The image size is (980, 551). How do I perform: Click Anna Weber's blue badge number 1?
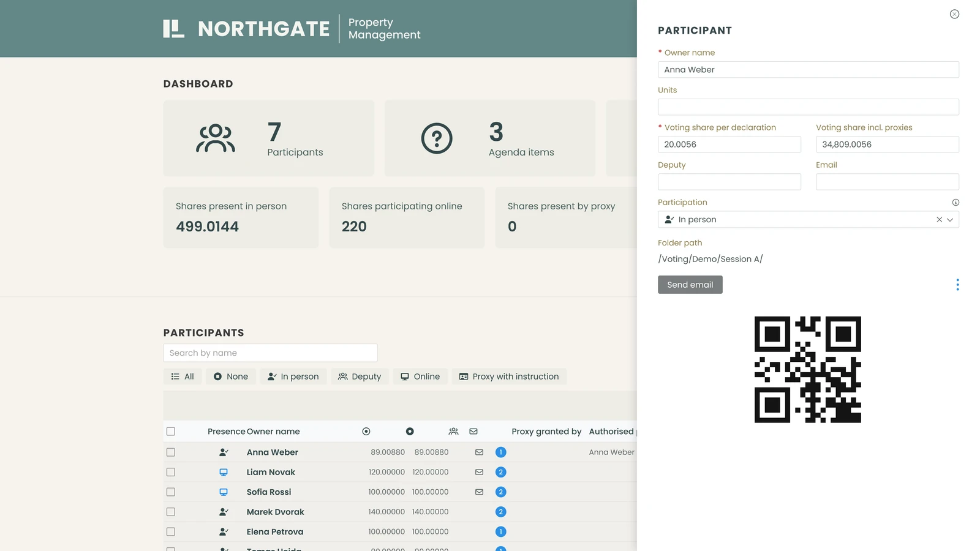500,452
